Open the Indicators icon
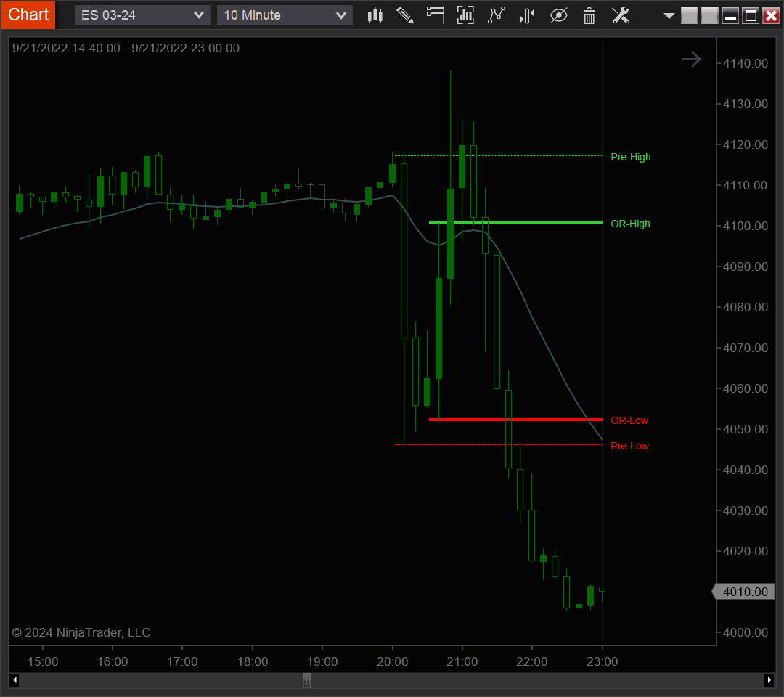 [x=497, y=15]
